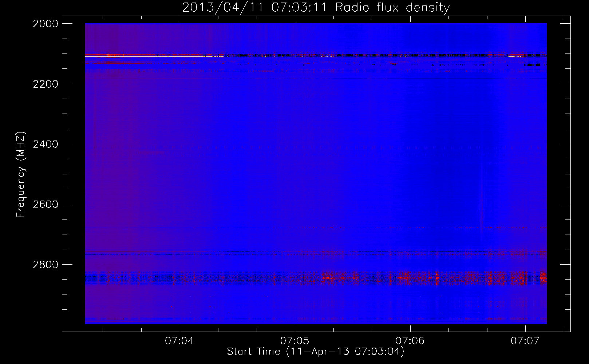Screen dimensions: 589x364
Task: Click the 07:05 time tick label
Action: pyautogui.click(x=295, y=341)
